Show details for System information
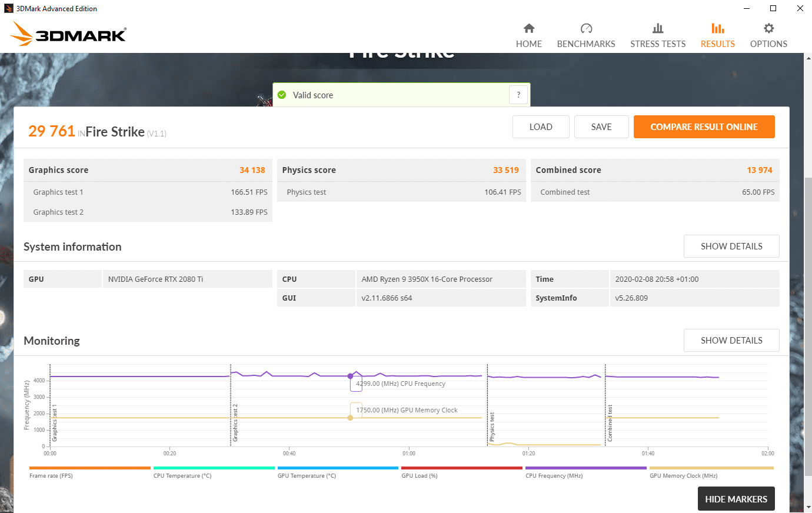The width and height of the screenshot is (812, 513). click(x=731, y=246)
